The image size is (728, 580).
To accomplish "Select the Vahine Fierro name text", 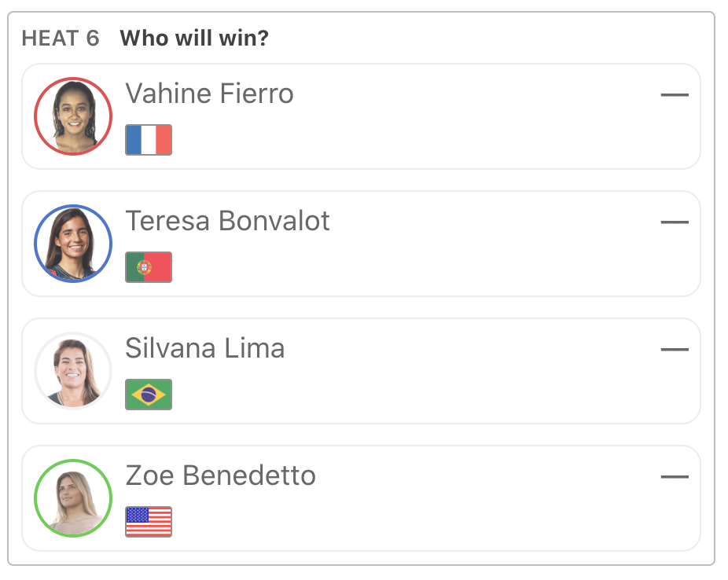I will point(209,94).
